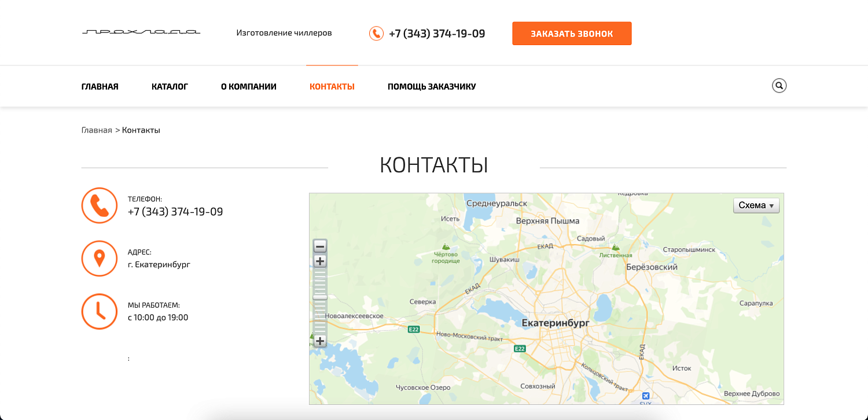This screenshot has height=420, width=868.
Task: Click Берёзовский label on the map
Action: point(652,267)
